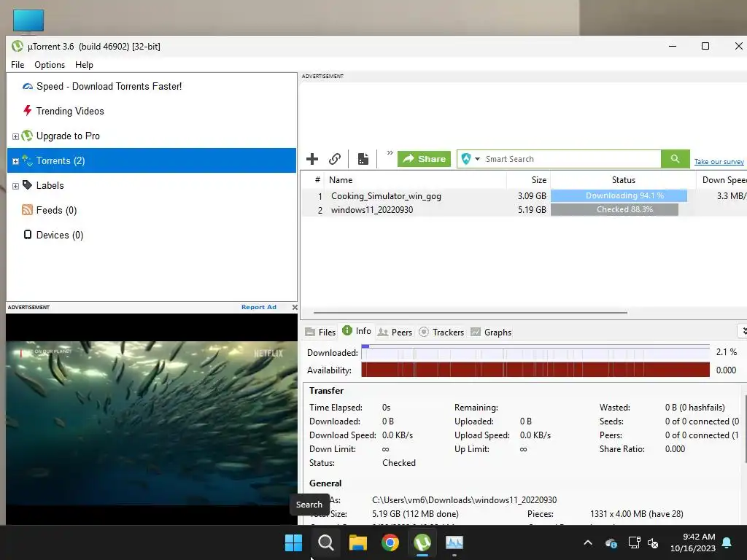Click the green Share button
Image resolution: width=747 pixels, height=560 pixels.
[x=424, y=159]
